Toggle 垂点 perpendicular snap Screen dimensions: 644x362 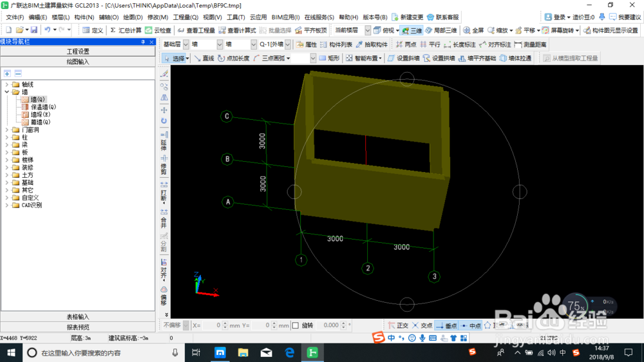(446, 325)
